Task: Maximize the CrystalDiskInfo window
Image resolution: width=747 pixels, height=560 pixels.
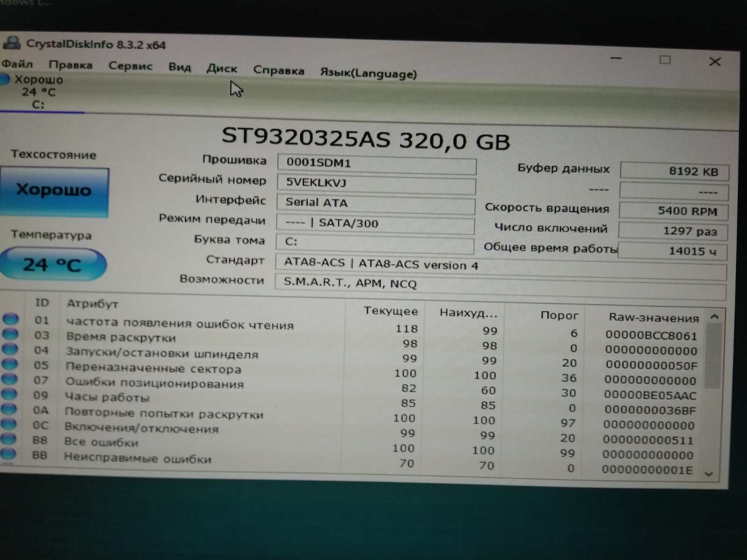Action: (665, 60)
